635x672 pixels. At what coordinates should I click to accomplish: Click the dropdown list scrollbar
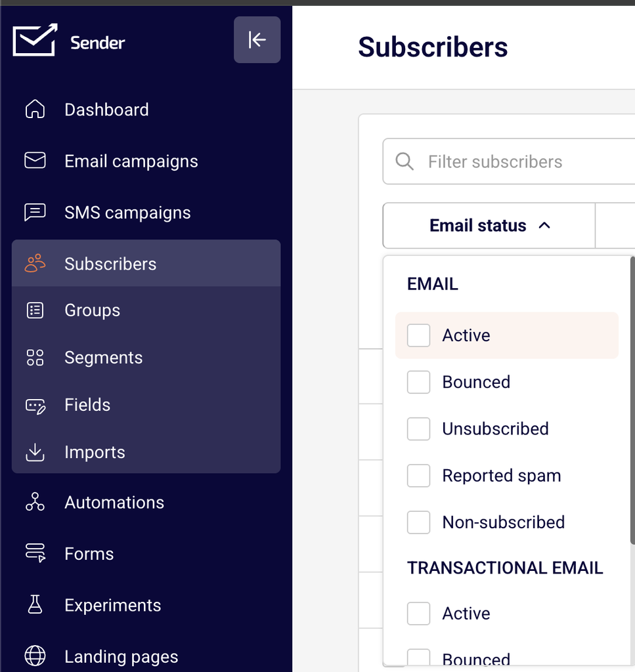click(632, 400)
